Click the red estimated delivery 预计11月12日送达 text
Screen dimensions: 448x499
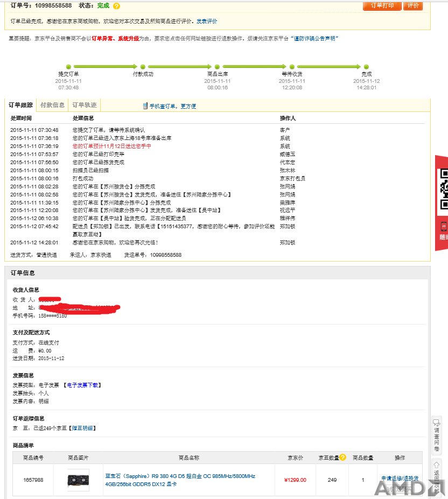click(x=112, y=146)
